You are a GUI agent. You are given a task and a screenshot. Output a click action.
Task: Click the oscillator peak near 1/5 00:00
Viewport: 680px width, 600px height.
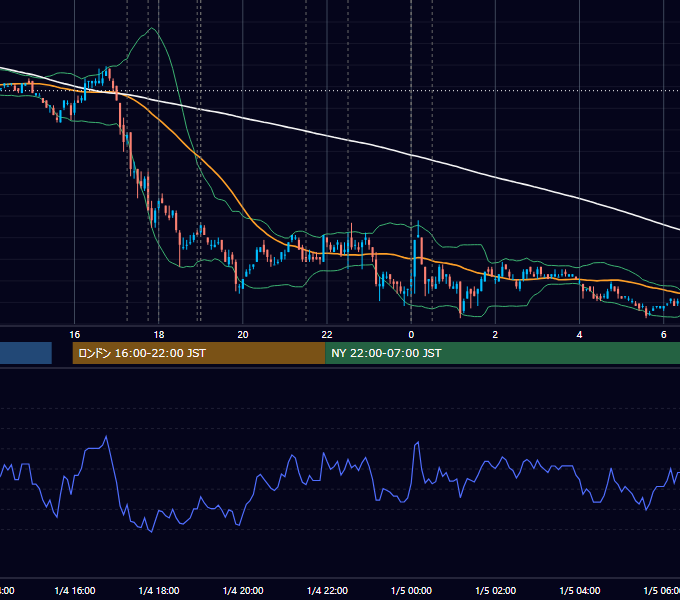pyautogui.click(x=418, y=443)
